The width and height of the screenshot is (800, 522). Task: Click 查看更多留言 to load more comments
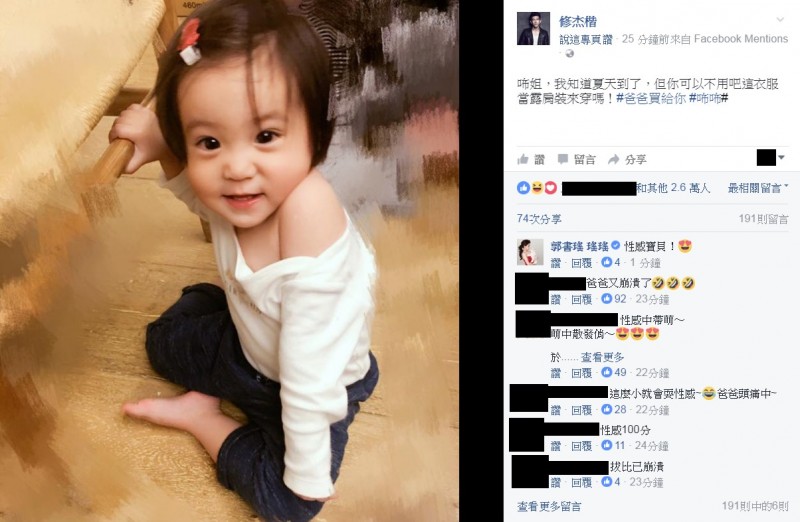click(x=549, y=507)
